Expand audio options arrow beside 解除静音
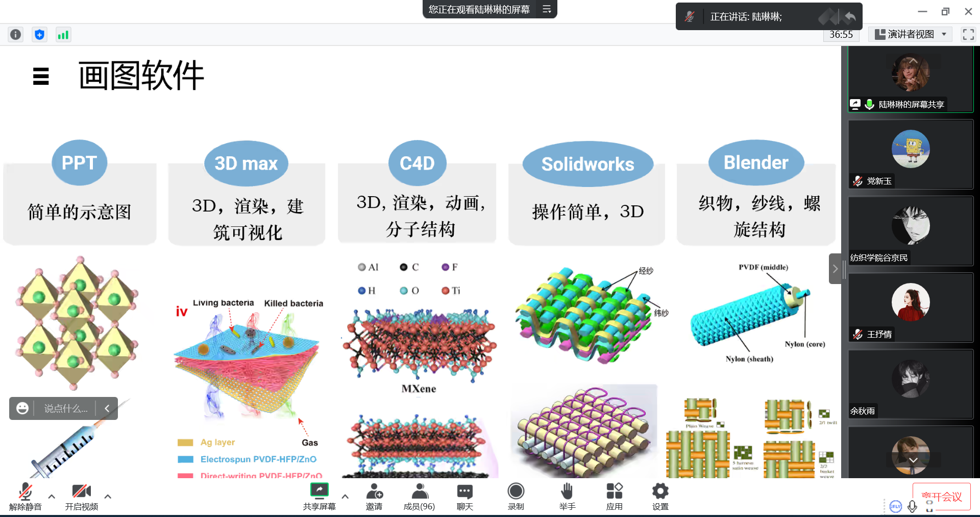 pos(52,496)
